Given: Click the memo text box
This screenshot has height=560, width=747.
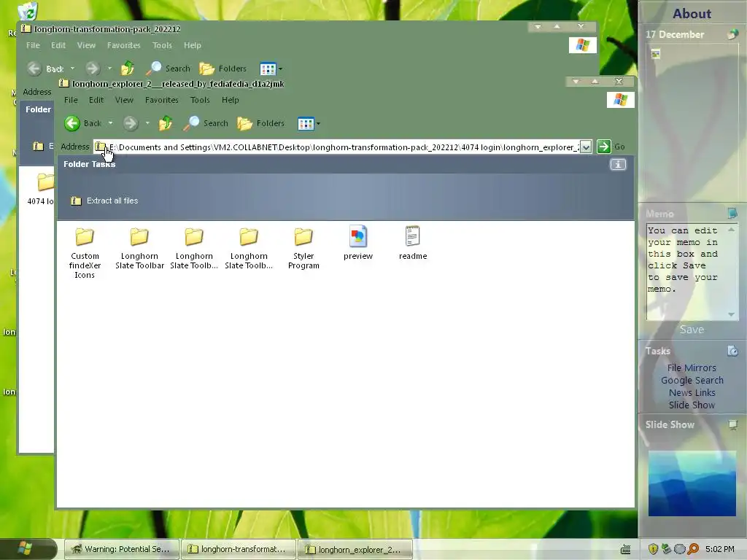Looking at the screenshot, I should point(686,271).
